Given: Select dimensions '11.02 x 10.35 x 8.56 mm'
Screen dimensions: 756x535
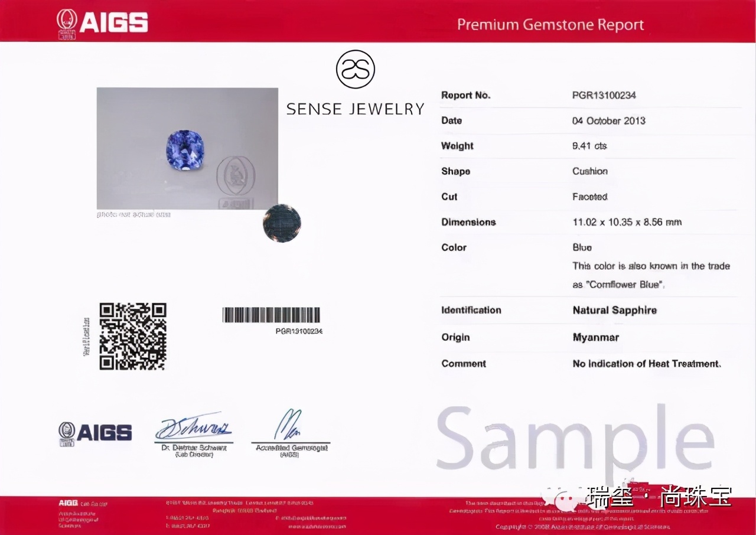Looking at the screenshot, I should (x=627, y=222).
